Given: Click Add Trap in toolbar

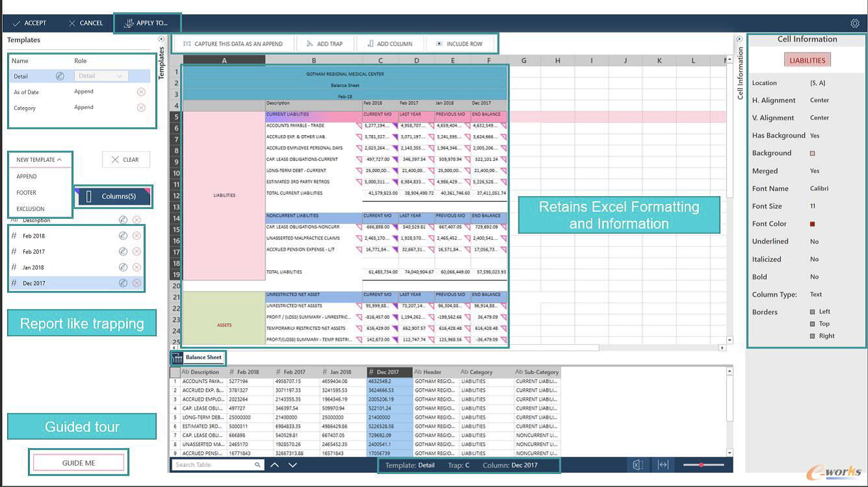Looking at the screenshot, I should click(x=324, y=44).
